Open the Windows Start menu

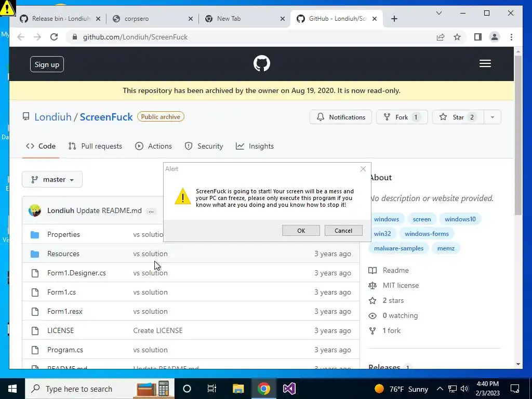(x=12, y=389)
